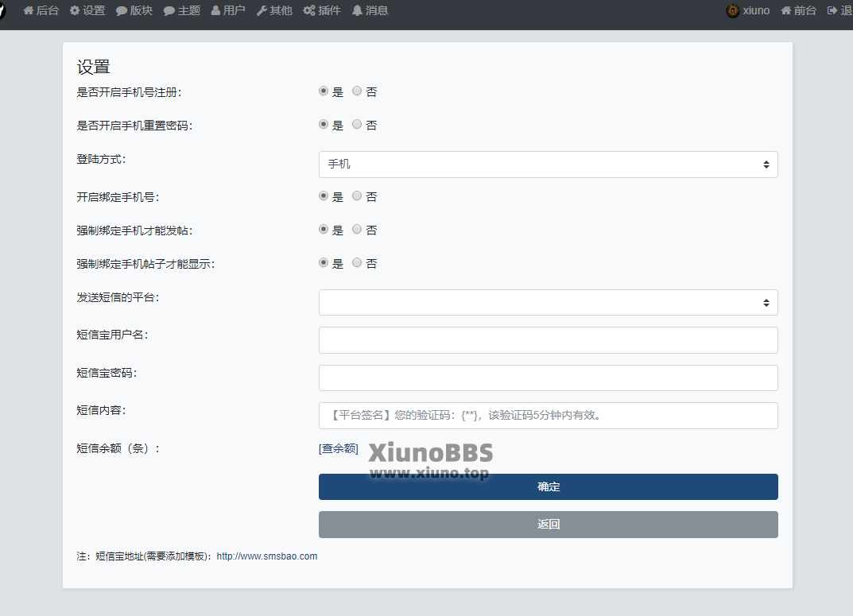Open the 主题 menu in navbar
The width and height of the screenshot is (853, 616).
(182, 10)
